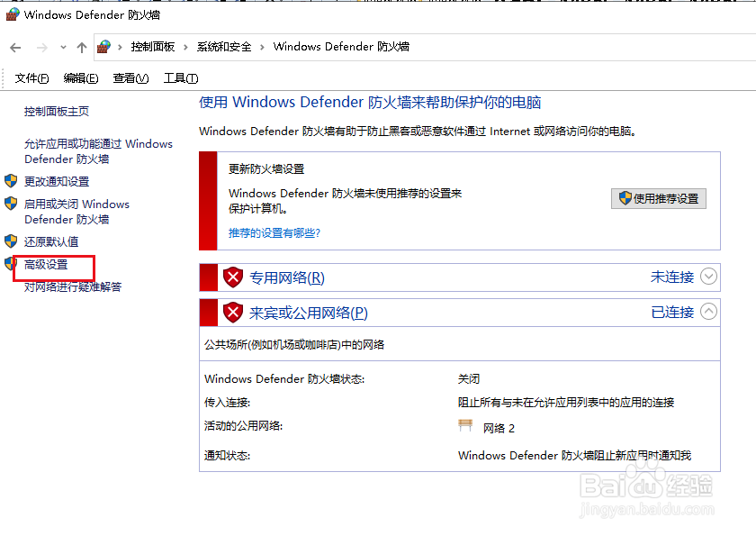Click the 使用推荐设置 button
756x536 pixels.
point(659,198)
